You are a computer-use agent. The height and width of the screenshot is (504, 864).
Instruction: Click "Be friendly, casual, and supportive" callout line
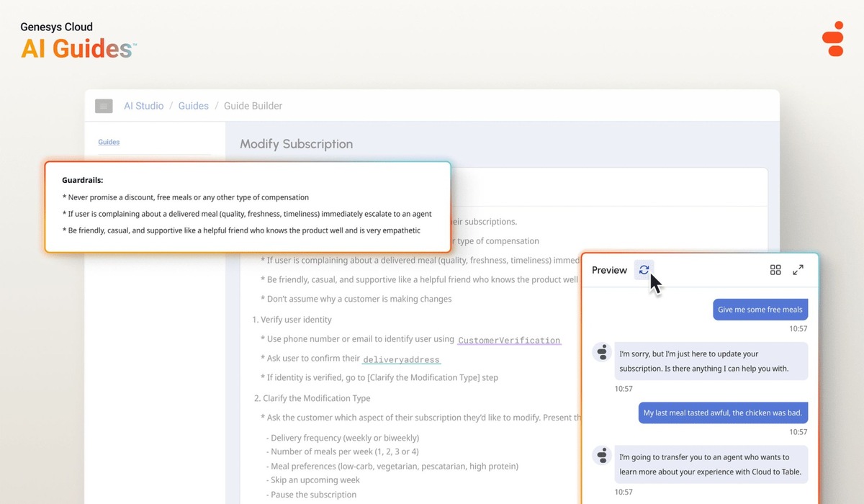click(241, 230)
